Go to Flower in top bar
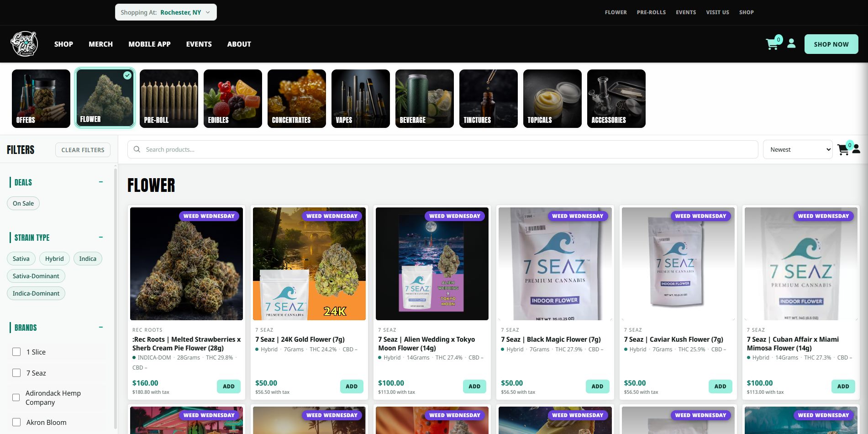 (x=615, y=12)
